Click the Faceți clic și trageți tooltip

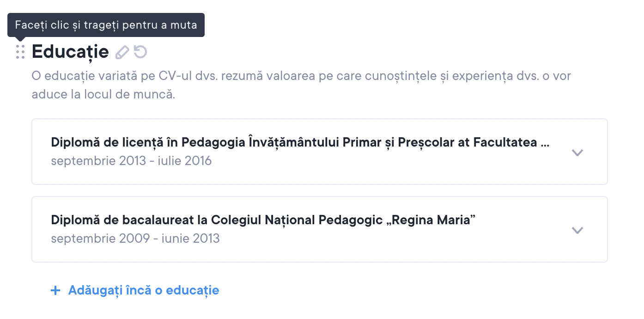tap(106, 25)
